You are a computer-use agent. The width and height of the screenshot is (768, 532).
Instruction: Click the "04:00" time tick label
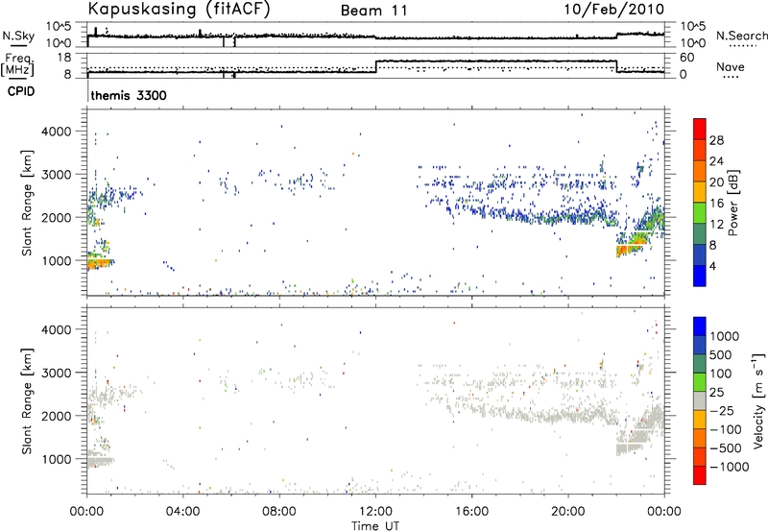click(182, 512)
